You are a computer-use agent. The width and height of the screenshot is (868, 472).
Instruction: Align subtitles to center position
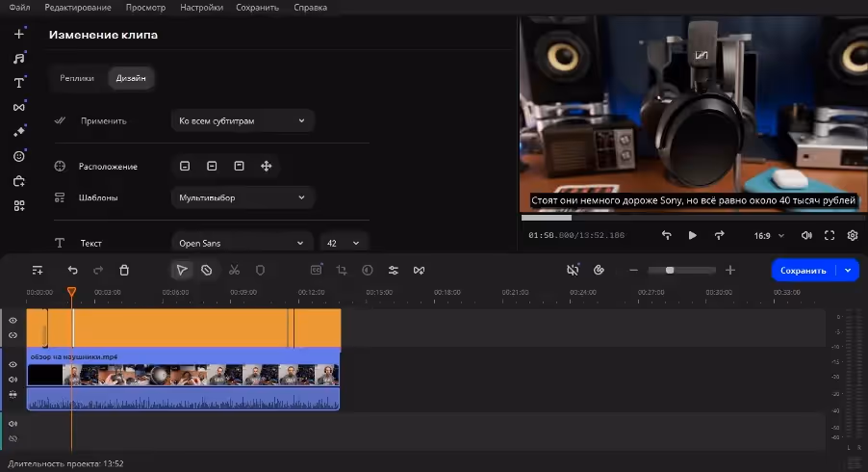(212, 167)
